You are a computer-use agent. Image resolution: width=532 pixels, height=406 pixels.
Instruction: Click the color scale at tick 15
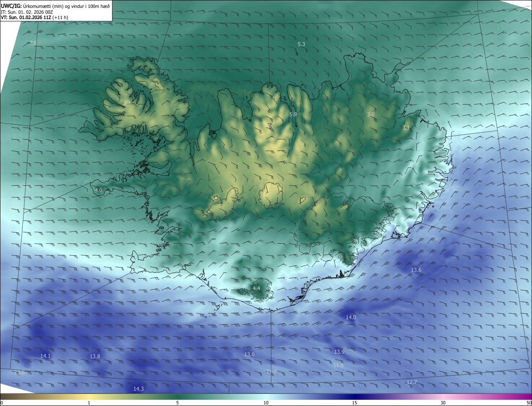pos(355,403)
